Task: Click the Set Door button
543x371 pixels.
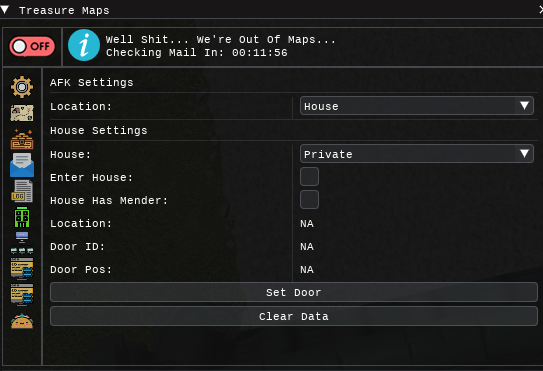Action: pos(294,292)
